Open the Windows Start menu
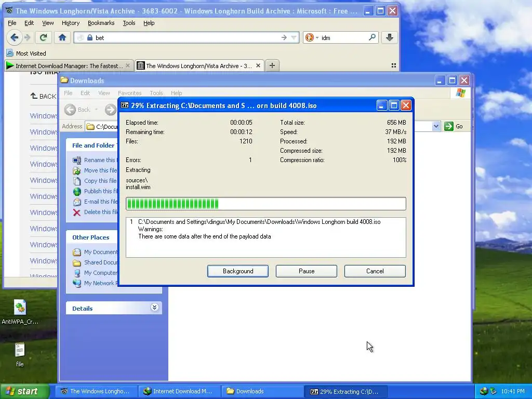532x399 pixels. pyautogui.click(x=24, y=391)
